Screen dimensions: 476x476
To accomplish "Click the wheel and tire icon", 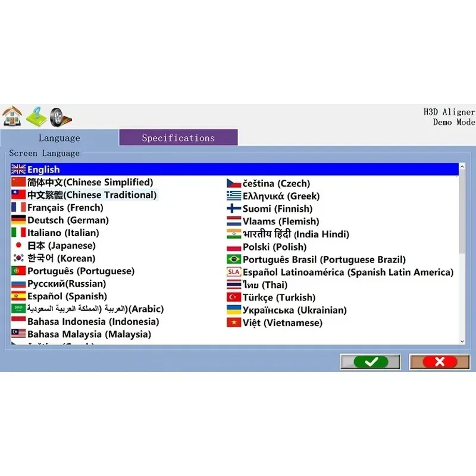I will [x=61, y=117].
